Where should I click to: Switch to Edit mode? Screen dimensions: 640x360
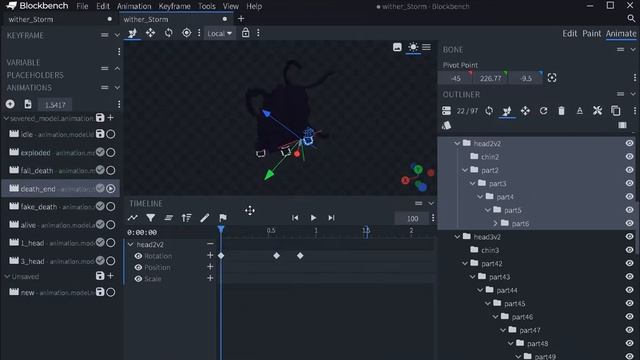pos(569,33)
